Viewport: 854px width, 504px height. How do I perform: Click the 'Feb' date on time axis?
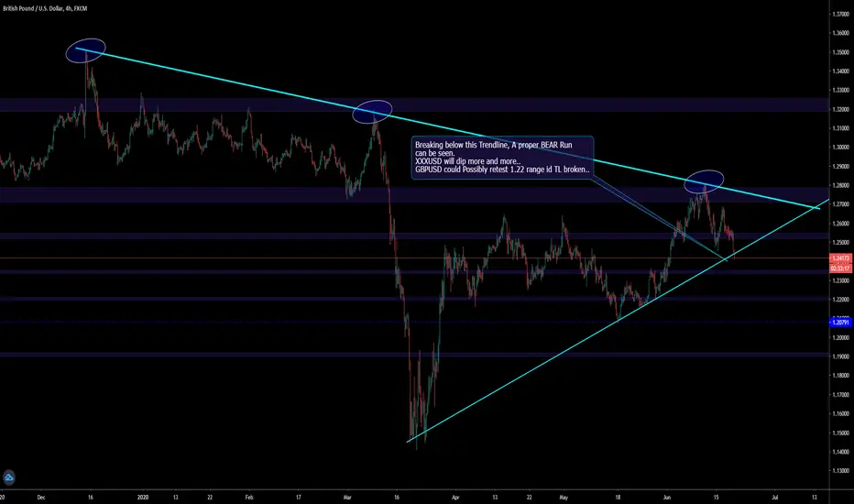249,497
